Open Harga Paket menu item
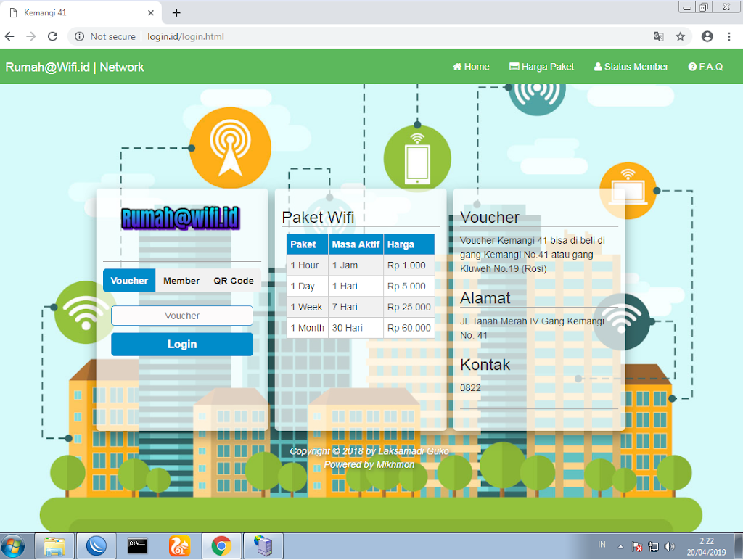The image size is (743, 560). pos(541,67)
